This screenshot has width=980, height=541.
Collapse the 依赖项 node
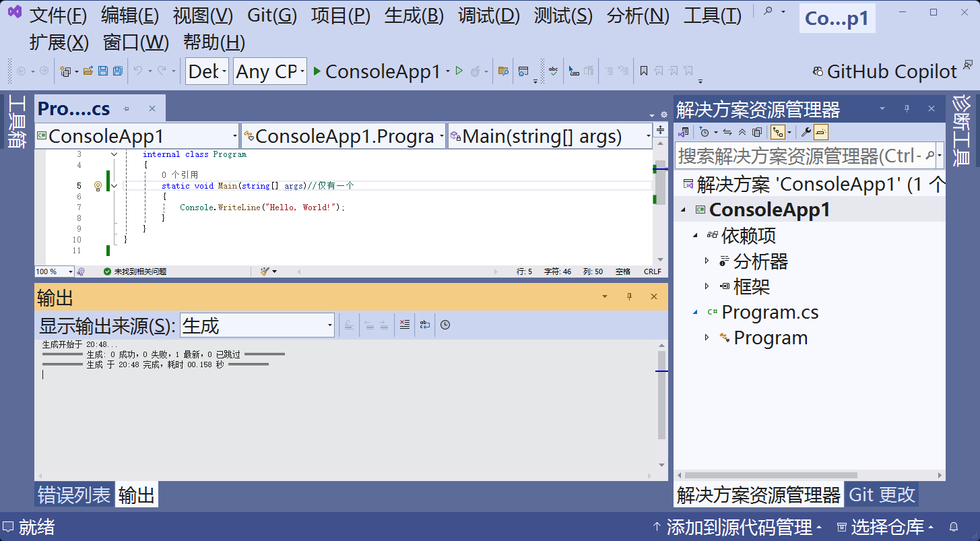(695, 235)
